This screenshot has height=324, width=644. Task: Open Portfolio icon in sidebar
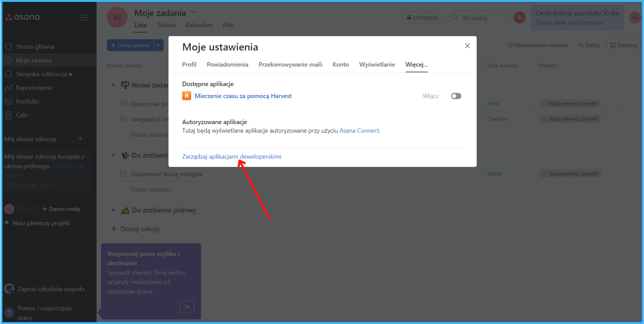click(x=8, y=102)
